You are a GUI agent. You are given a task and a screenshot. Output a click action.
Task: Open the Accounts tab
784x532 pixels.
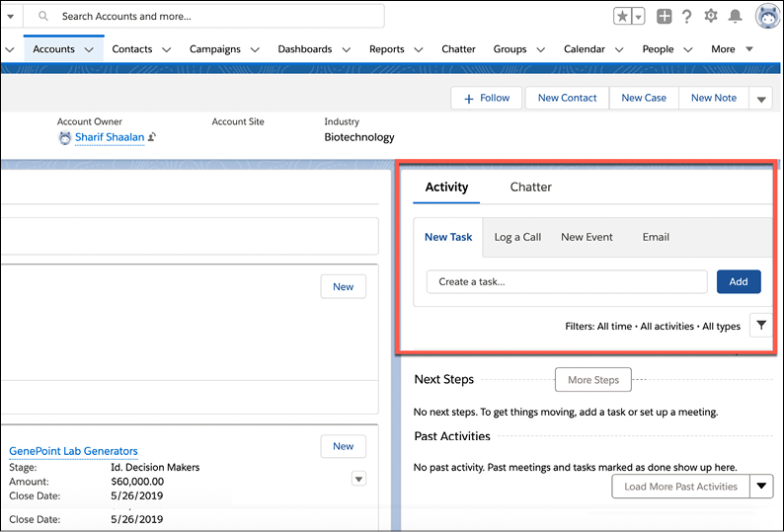53,49
